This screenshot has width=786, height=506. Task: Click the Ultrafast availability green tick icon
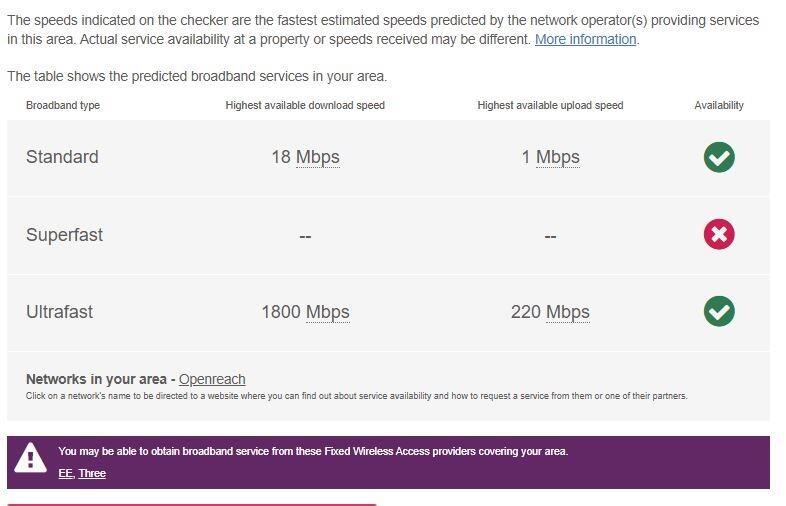(718, 311)
